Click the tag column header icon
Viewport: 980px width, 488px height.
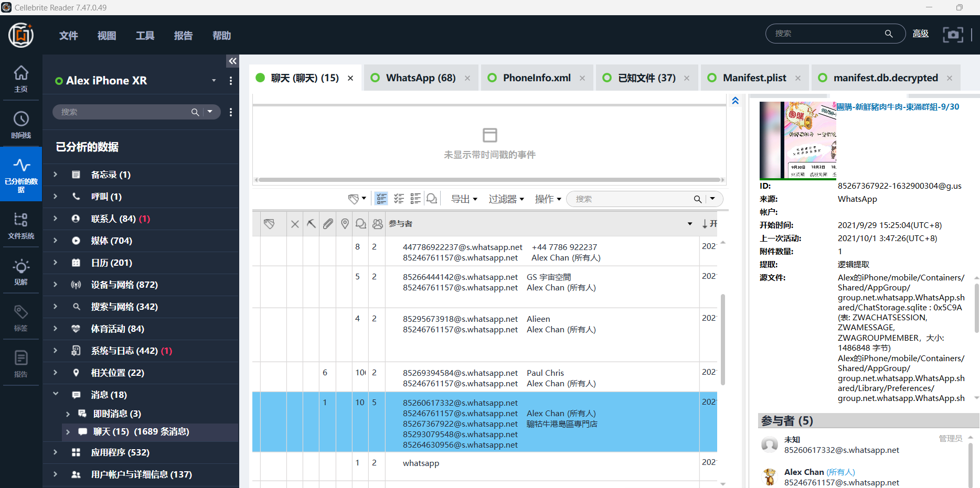coord(269,224)
